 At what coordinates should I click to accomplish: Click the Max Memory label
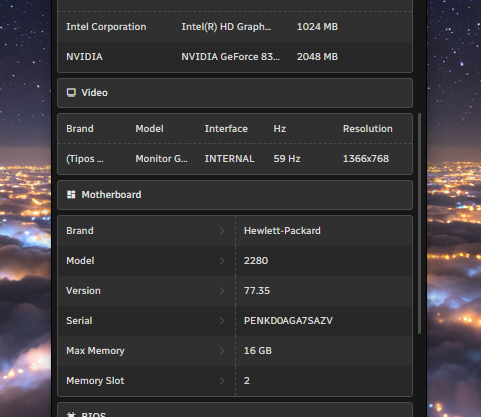[x=95, y=351]
